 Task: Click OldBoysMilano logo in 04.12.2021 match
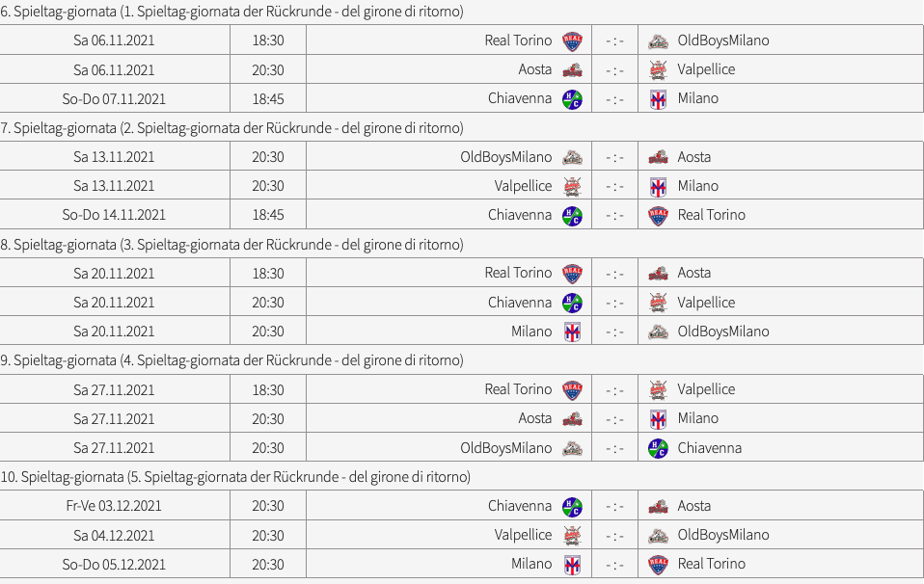(658, 536)
